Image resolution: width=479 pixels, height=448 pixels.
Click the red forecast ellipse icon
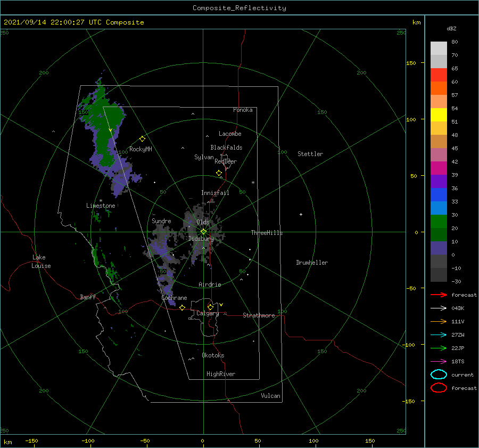439,388
